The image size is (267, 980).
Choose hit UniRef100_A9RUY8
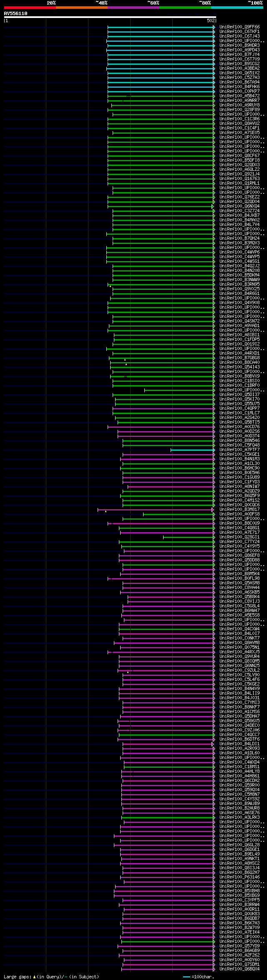(239, 105)
